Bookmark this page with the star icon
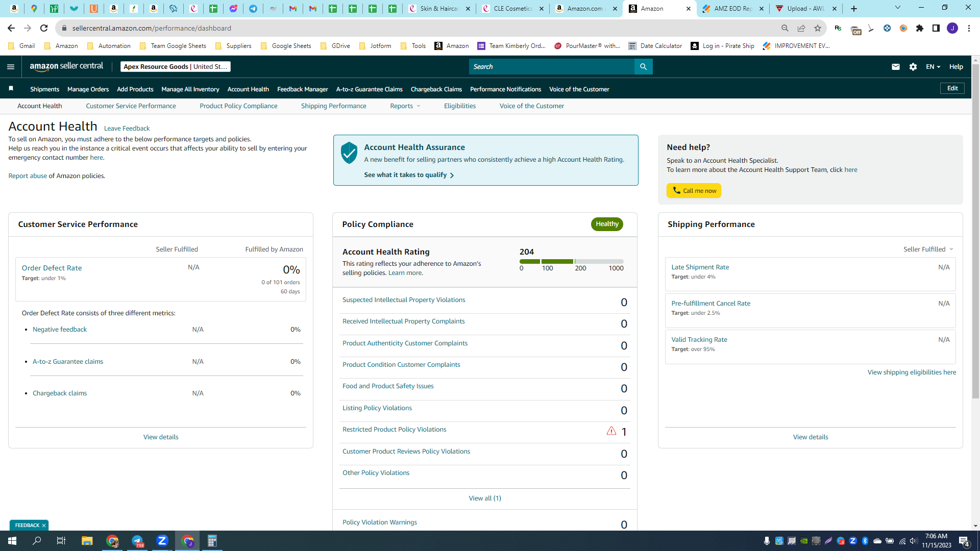This screenshot has height=551, width=980. (818, 28)
